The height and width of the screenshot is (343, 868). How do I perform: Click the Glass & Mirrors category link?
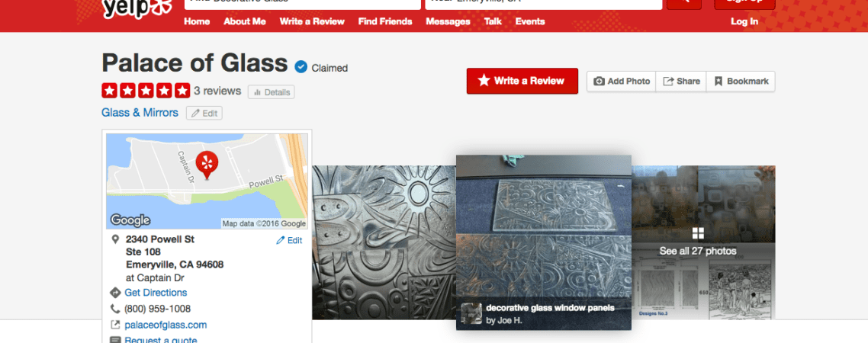coord(140,113)
